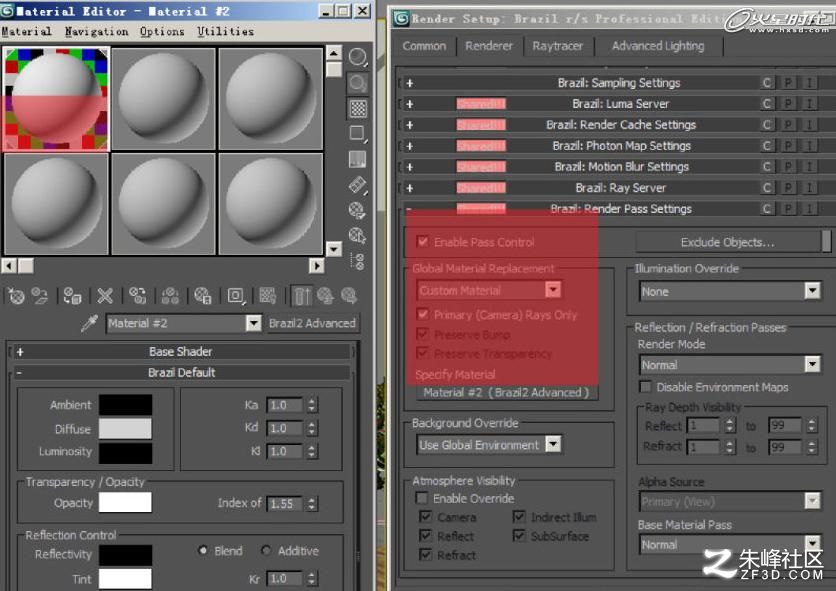
Task: Select the first material sample slot
Action: tap(56, 99)
